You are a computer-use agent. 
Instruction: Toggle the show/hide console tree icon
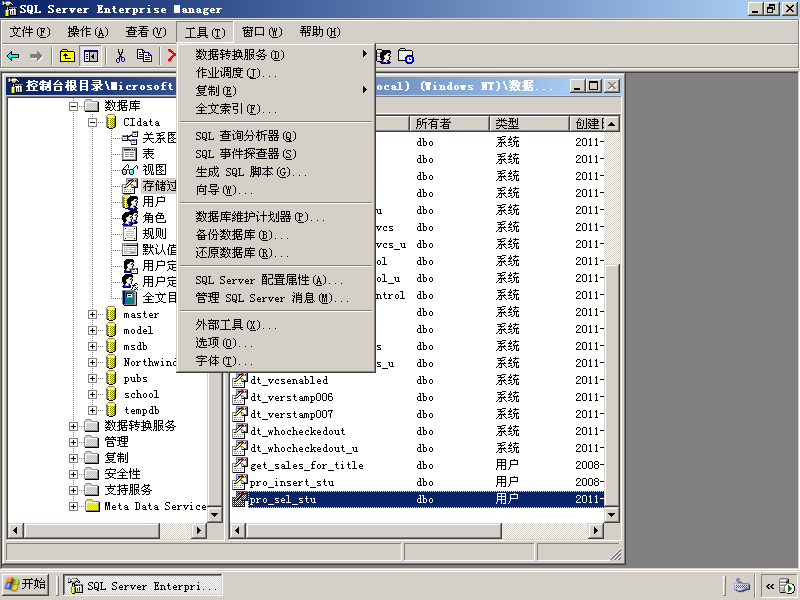pyautogui.click(x=91, y=56)
